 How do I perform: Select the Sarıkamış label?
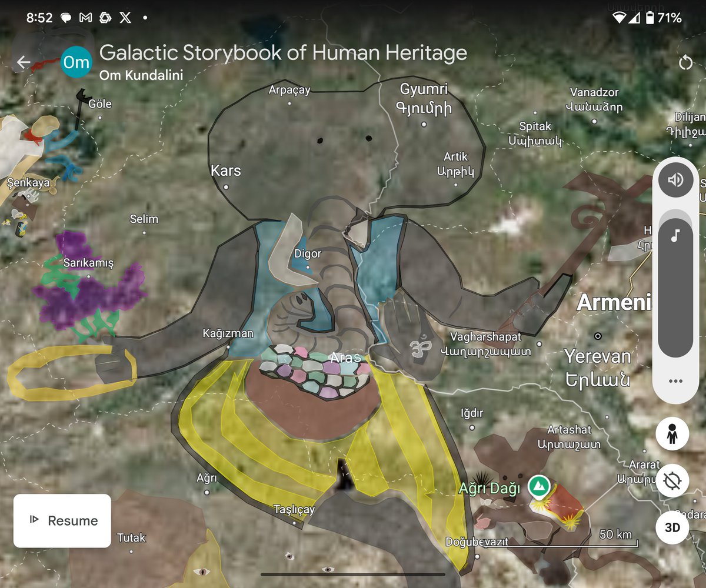(88, 263)
